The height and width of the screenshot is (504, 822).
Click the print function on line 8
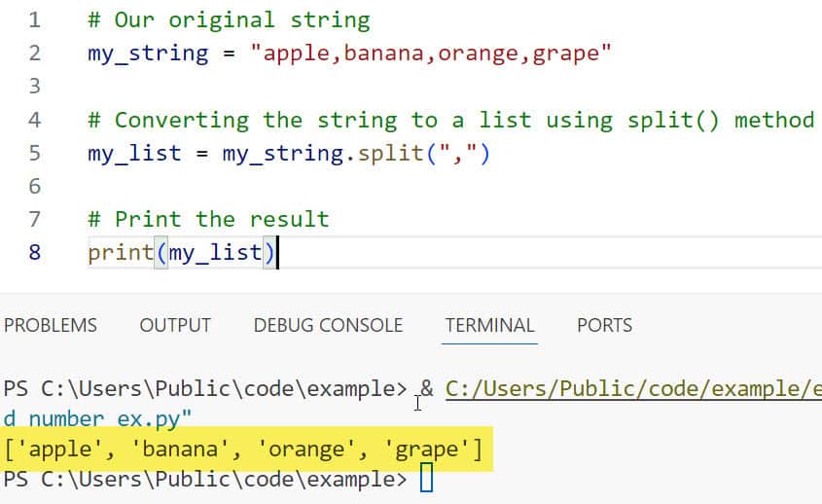pyautogui.click(x=121, y=253)
